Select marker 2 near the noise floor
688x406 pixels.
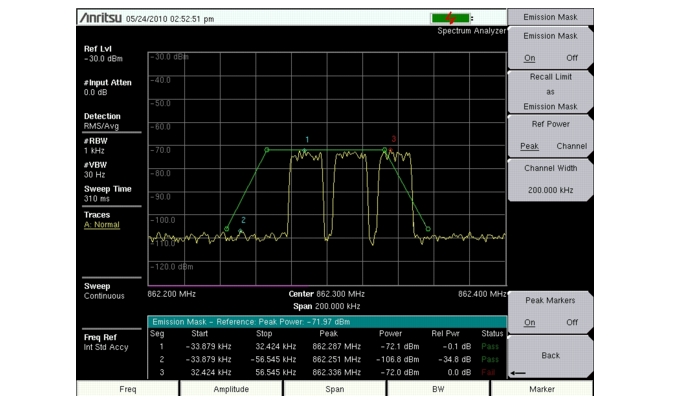tap(240, 231)
